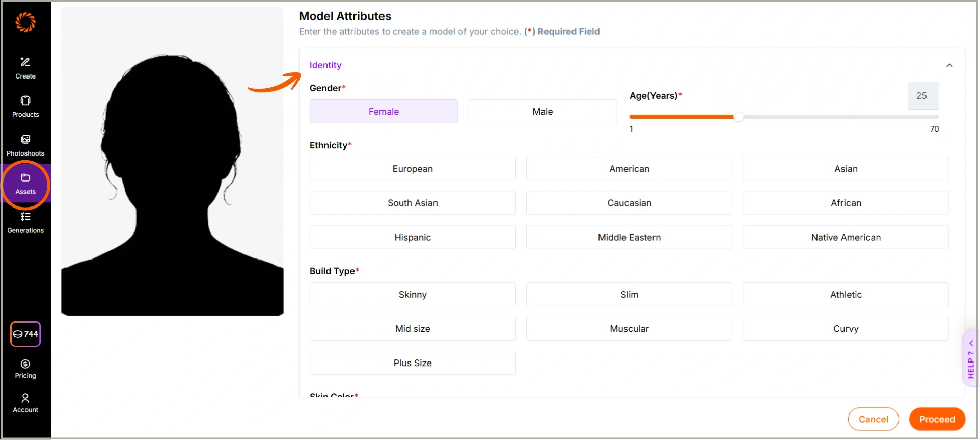Screen dimensions: 980x440
Task: Click the circled Assets sidebar icon
Action: coord(25,184)
